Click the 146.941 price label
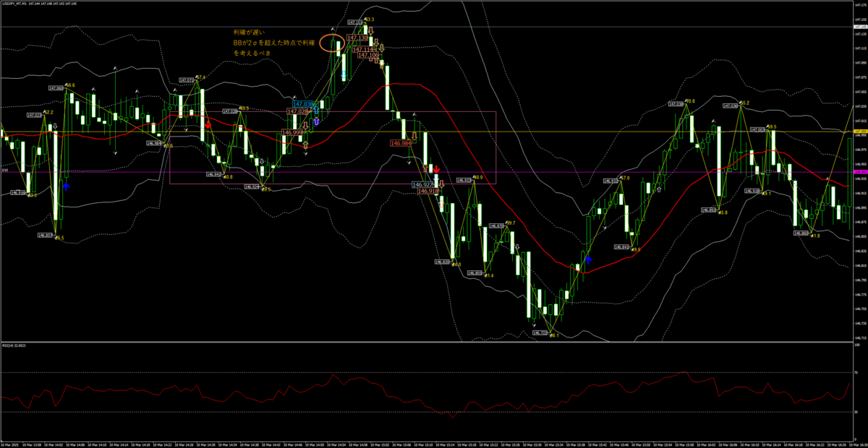The width and height of the screenshot is (868, 448). [x=213, y=174]
